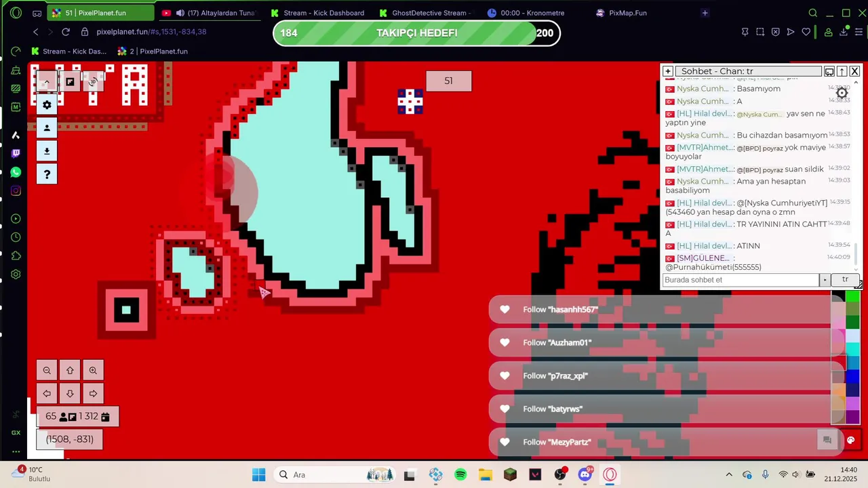Open browser downloads icon

point(844,32)
